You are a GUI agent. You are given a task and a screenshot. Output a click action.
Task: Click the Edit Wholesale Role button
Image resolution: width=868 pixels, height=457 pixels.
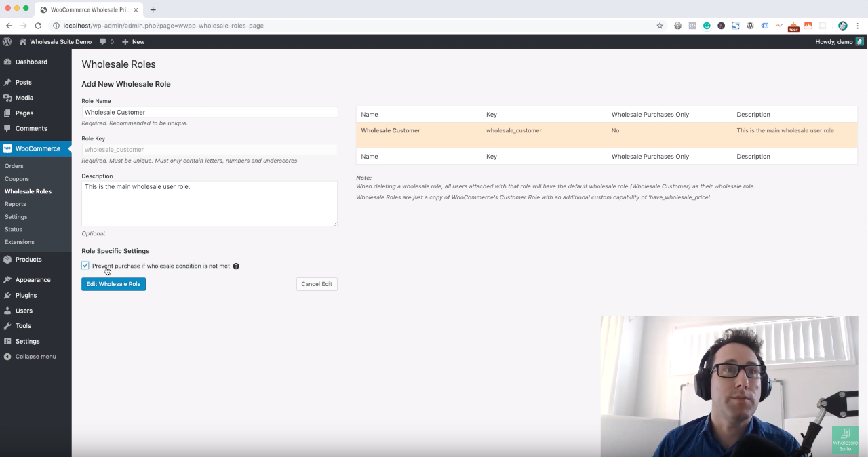click(113, 284)
